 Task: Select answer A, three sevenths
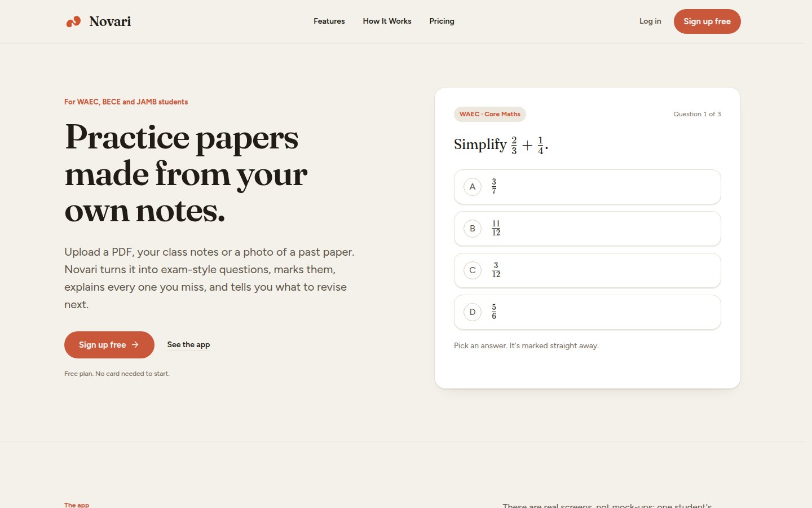587,187
